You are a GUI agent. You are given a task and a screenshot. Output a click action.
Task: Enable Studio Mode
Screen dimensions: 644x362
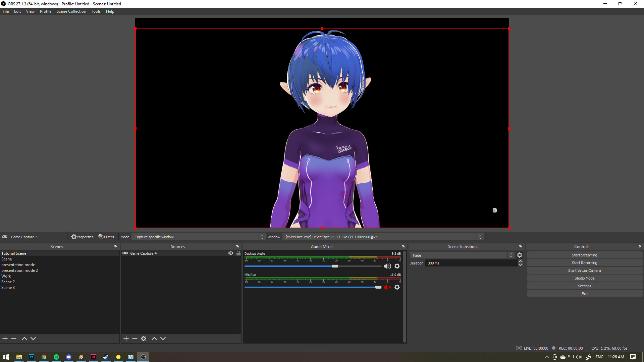coord(585,278)
